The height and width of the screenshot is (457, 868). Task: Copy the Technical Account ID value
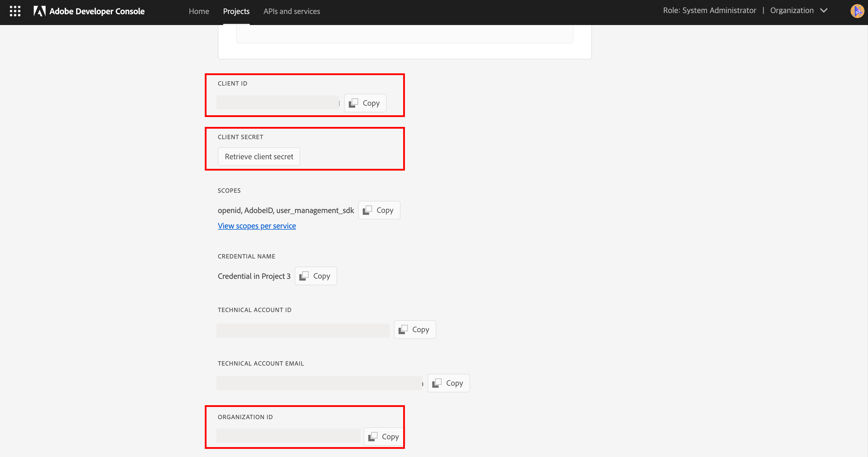415,329
